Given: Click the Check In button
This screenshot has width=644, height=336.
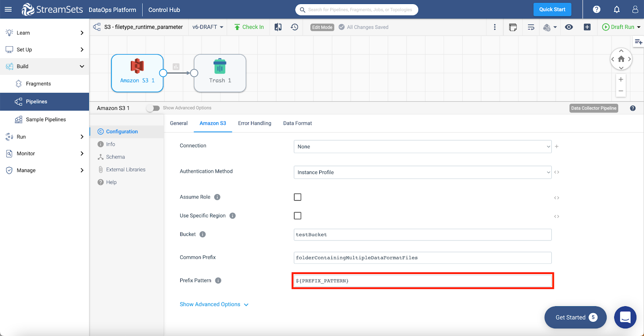Looking at the screenshot, I should pos(249,27).
